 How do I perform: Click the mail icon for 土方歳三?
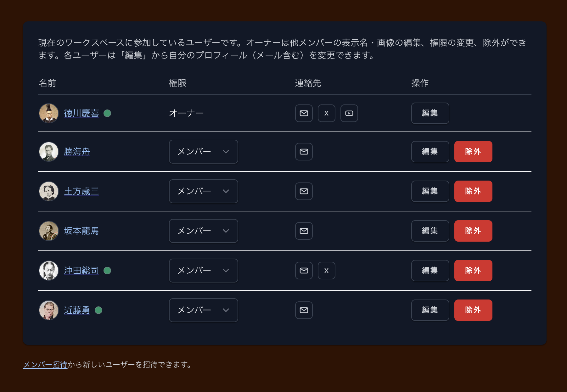304,191
